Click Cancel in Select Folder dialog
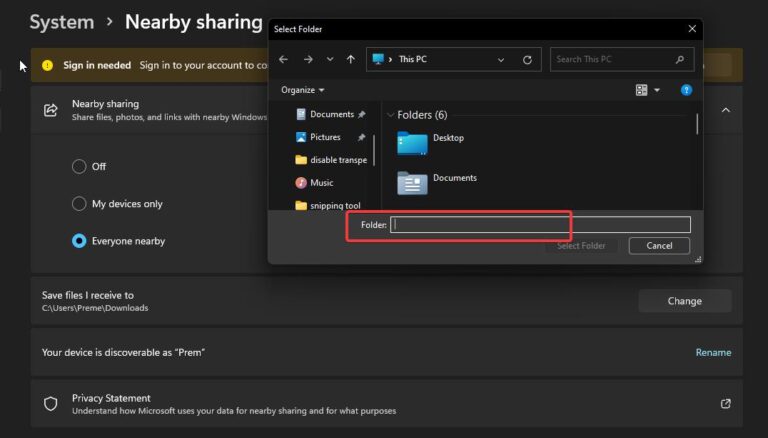Screen dimensions: 768x438 659,245
